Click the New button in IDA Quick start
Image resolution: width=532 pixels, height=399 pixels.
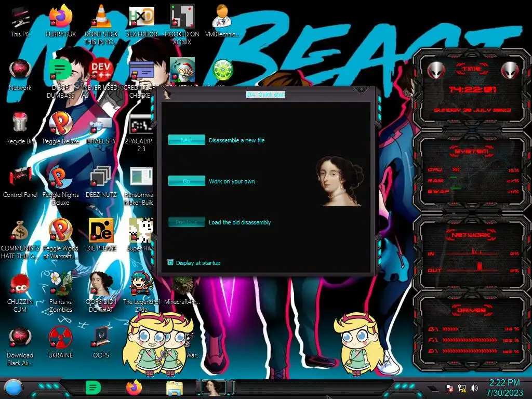pyautogui.click(x=187, y=140)
